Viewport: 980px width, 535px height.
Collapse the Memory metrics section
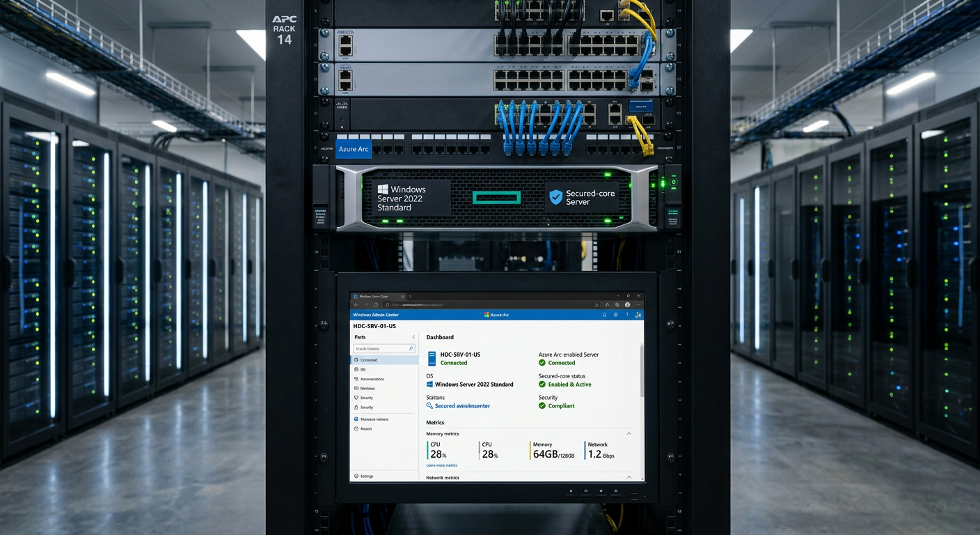coord(629,433)
